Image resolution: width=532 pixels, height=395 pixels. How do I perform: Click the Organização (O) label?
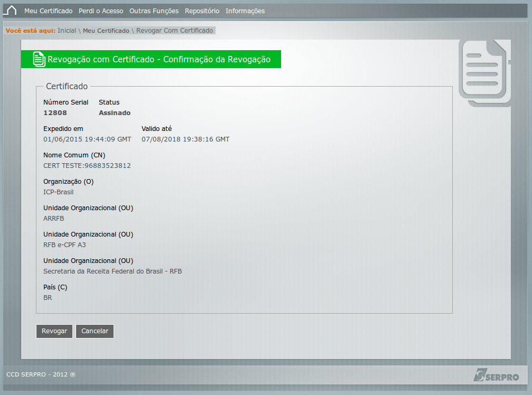pyautogui.click(x=69, y=182)
